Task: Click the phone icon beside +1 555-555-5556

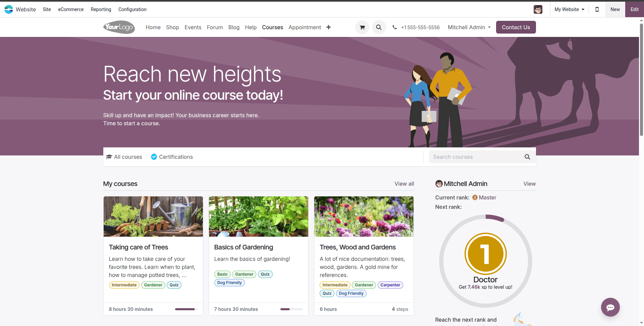Action: click(394, 27)
